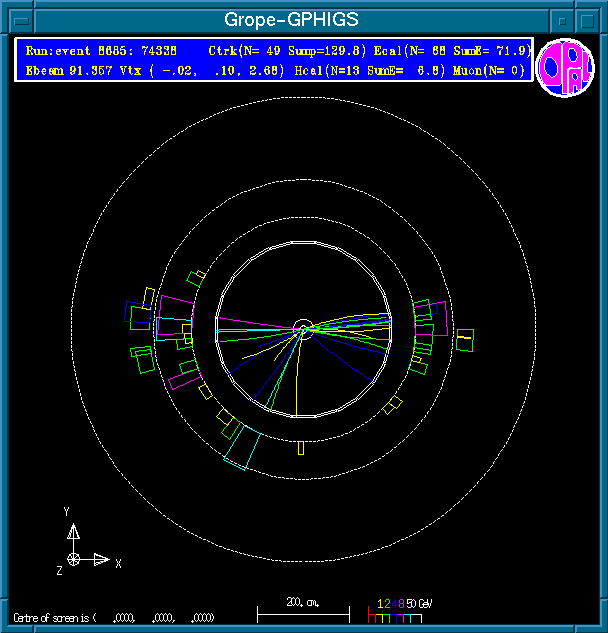Image resolution: width=608 pixels, height=633 pixels.
Task: Click the Centre of screen coordinates text
Action: pos(115,617)
